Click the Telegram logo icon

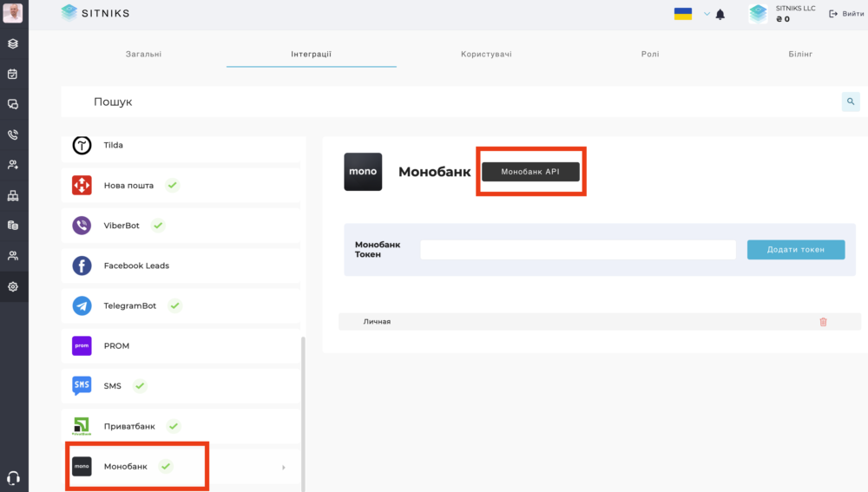coord(82,305)
